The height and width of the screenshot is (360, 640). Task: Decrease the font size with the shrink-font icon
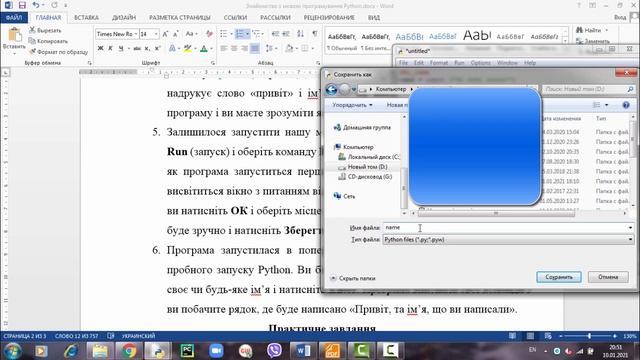click(176, 34)
